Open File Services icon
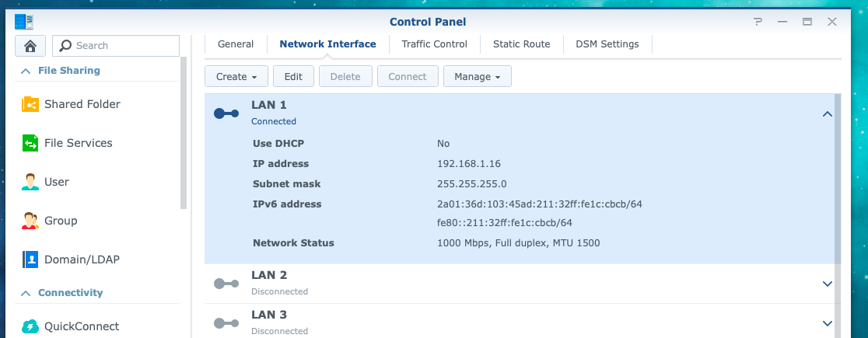This screenshot has height=338, width=868. 30,143
